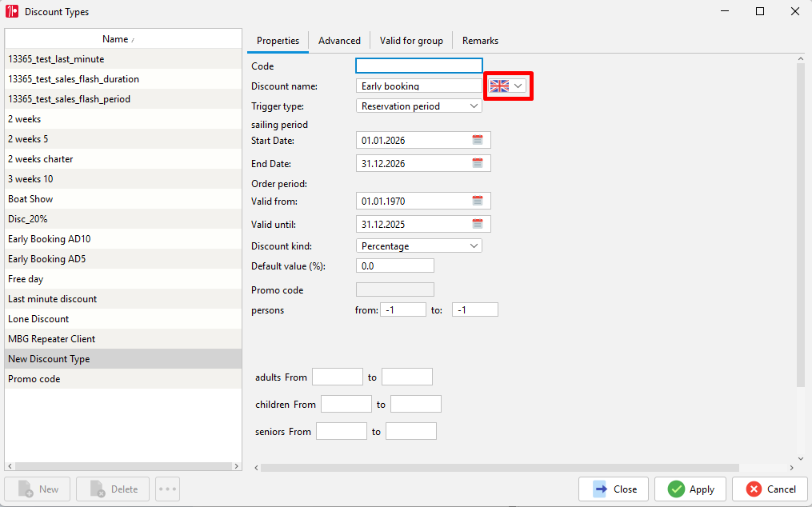Expand the Discount kind dropdown
This screenshot has height=507, width=812.
(x=419, y=246)
